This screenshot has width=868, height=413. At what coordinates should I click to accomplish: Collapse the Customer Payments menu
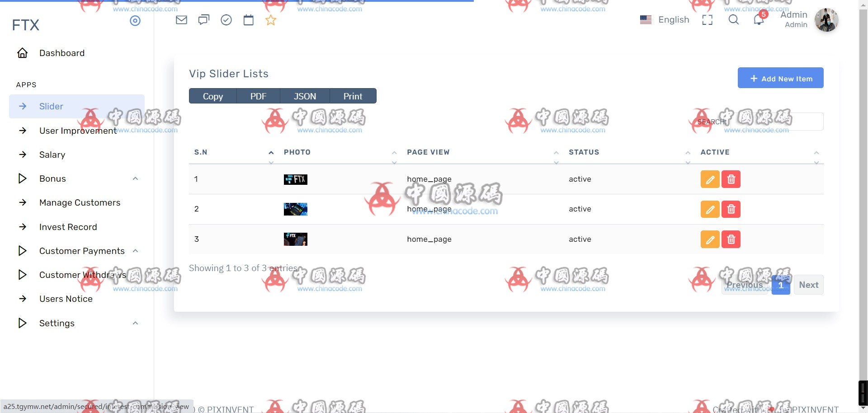(135, 250)
